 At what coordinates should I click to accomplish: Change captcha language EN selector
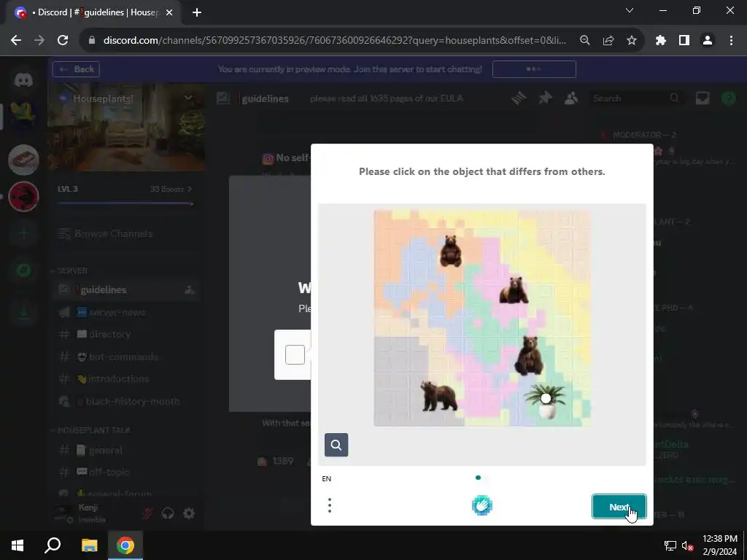[x=326, y=478]
